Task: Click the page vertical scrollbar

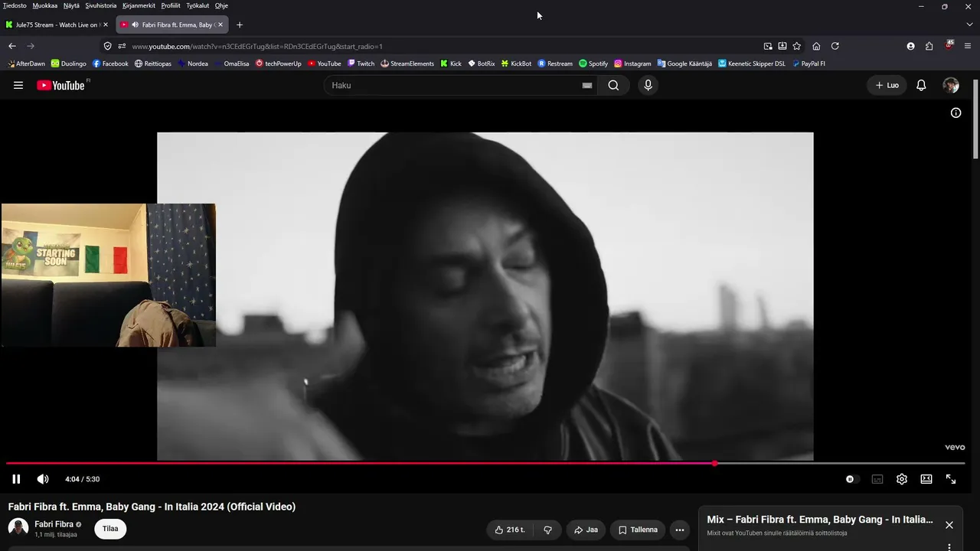Action: tap(975, 119)
